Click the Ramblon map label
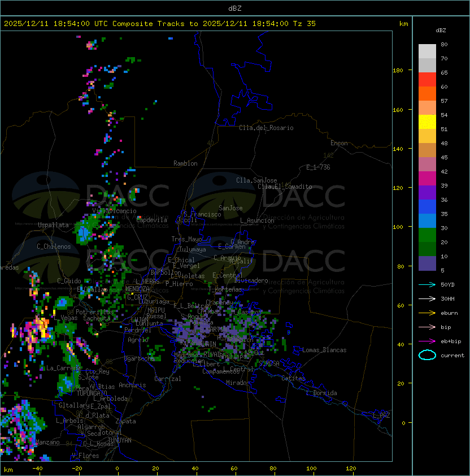 click(185, 163)
